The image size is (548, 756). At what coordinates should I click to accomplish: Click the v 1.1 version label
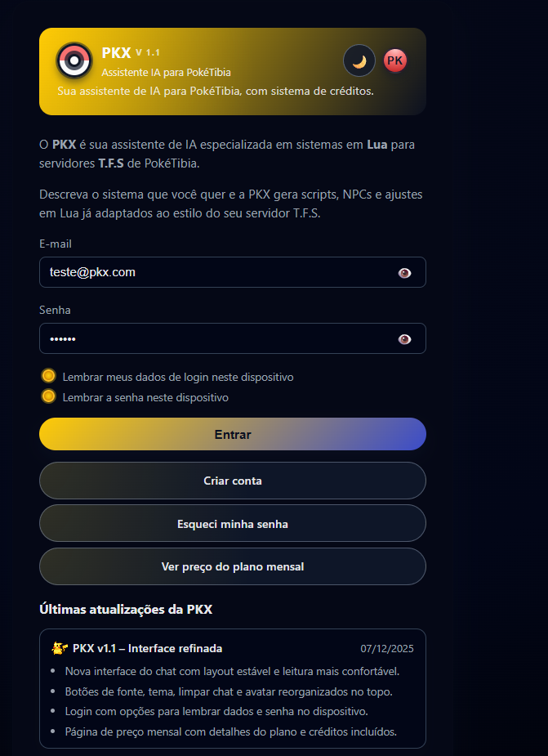tap(148, 53)
